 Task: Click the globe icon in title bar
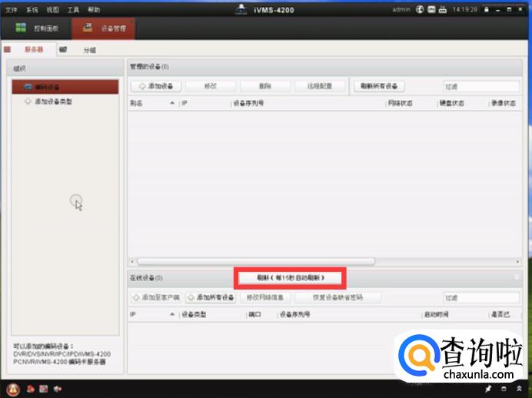pos(420,9)
